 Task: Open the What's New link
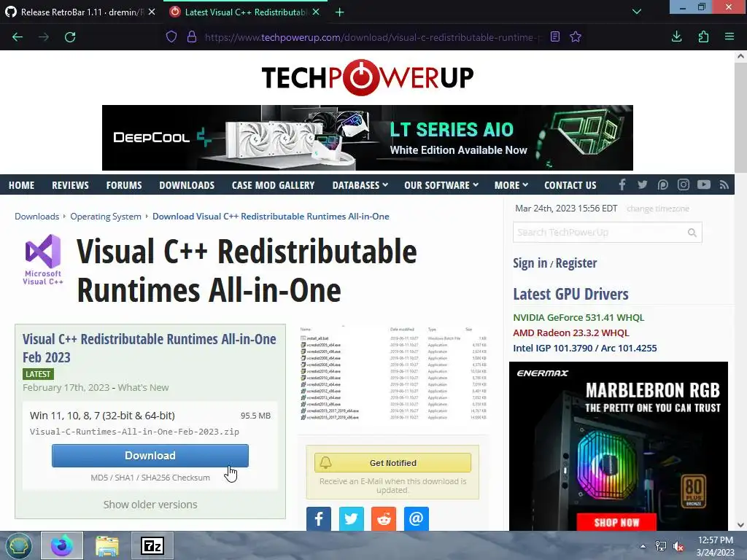click(x=143, y=388)
